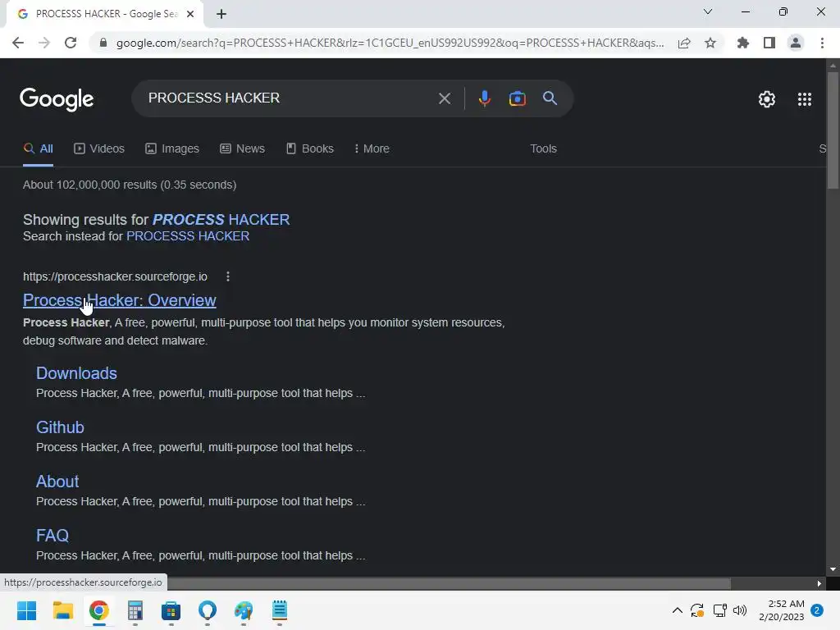Click the Google logo
The height and width of the screenshot is (630, 840).
(x=57, y=99)
